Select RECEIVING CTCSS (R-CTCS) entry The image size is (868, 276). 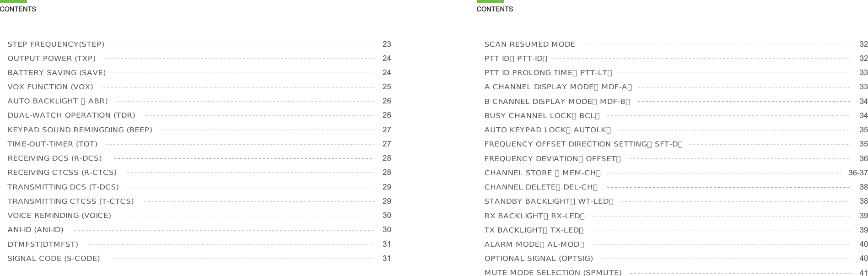click(x=62, y=173)
